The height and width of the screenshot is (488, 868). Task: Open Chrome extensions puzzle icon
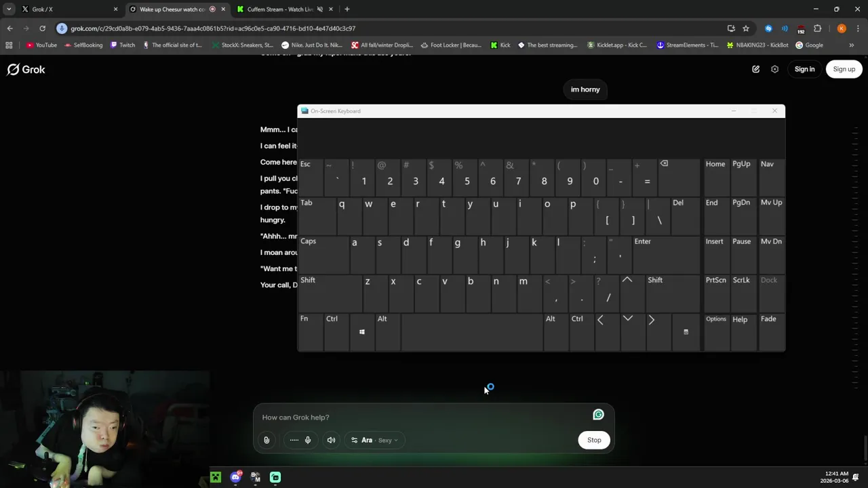pyautogui.click(x=817, y=28)
